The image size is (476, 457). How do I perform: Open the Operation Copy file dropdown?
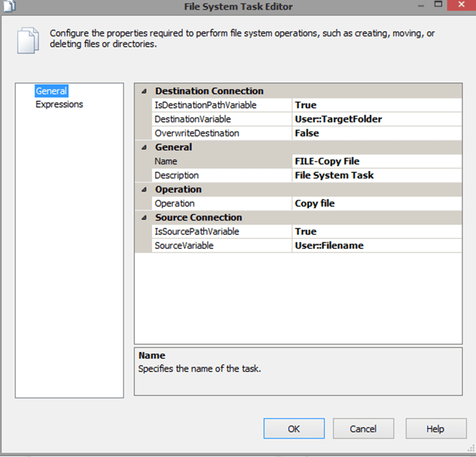click(x=376, y=203)
